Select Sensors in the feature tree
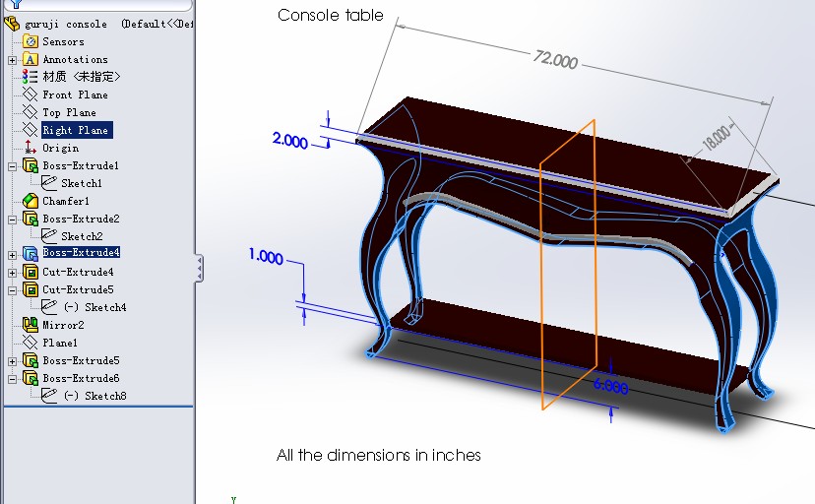The width and height of the screenshot is (815, 504). pos(63,41)
